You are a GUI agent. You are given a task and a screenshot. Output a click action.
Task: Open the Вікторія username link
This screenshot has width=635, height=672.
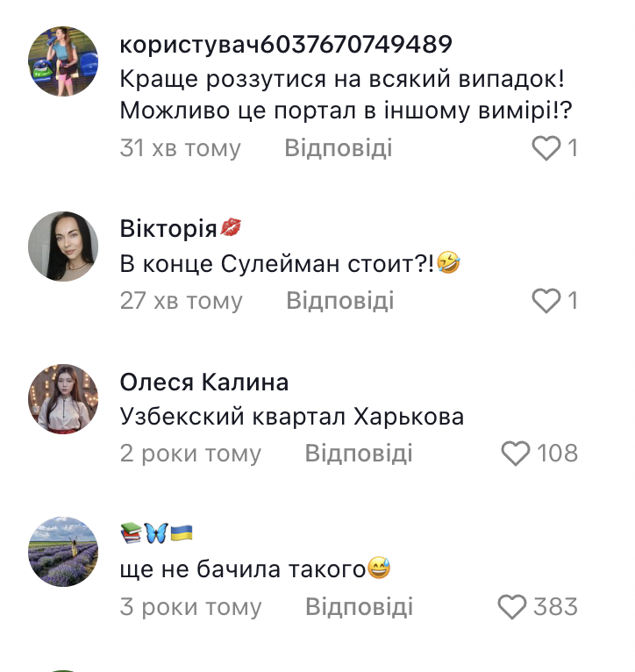click(x=181, y=228)
